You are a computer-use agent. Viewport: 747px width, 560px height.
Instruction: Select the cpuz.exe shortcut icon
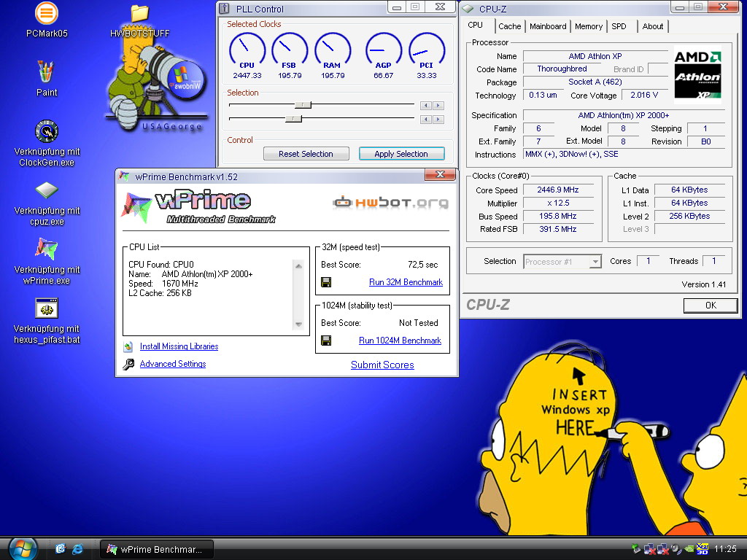(x=47, y=190)
